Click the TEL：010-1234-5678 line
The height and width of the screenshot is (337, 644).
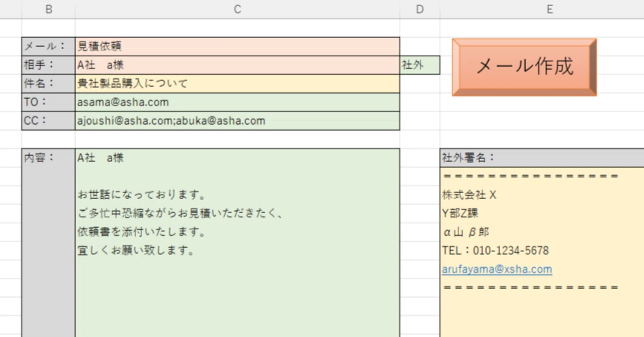[x=496, y=250]
